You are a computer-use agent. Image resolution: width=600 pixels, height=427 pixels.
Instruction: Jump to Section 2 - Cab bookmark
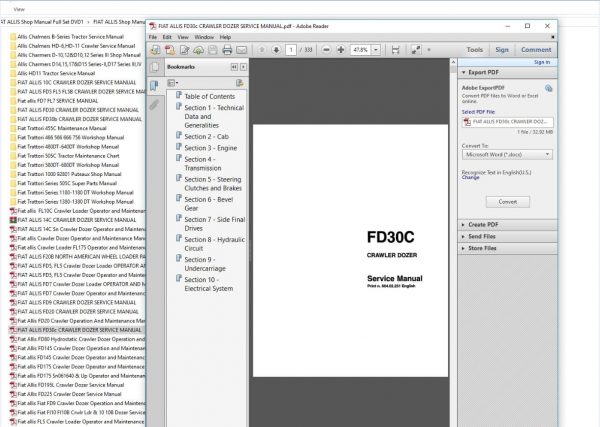pos(206,137)
